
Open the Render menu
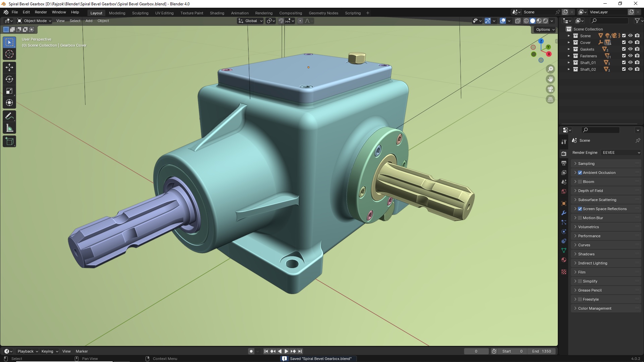[41, 12]
